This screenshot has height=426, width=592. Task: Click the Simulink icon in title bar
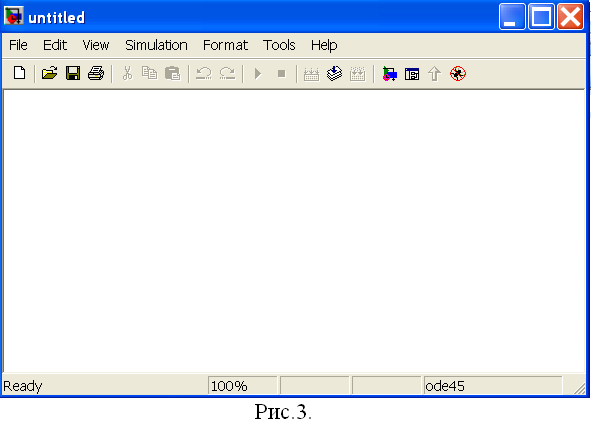pos(14,16)
